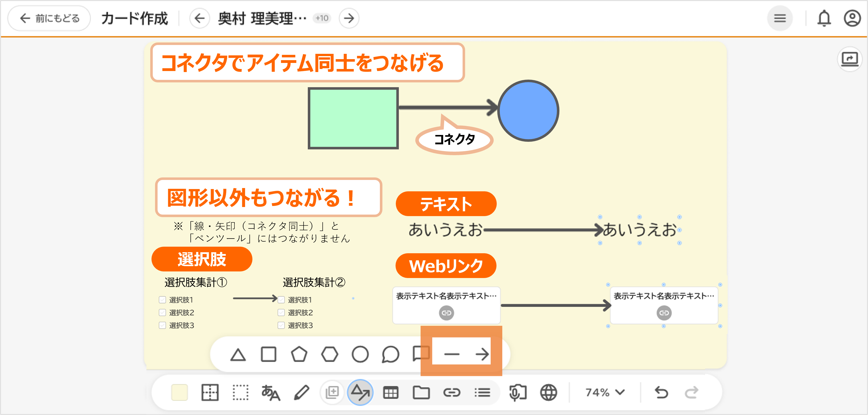This screenshot has height=415, width=868.
Task: Click the undo arrow
Action: tap(661, 393)
